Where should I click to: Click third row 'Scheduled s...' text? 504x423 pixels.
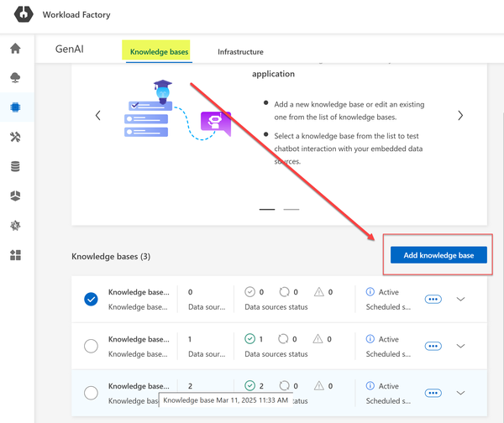(x=388, y=401)
